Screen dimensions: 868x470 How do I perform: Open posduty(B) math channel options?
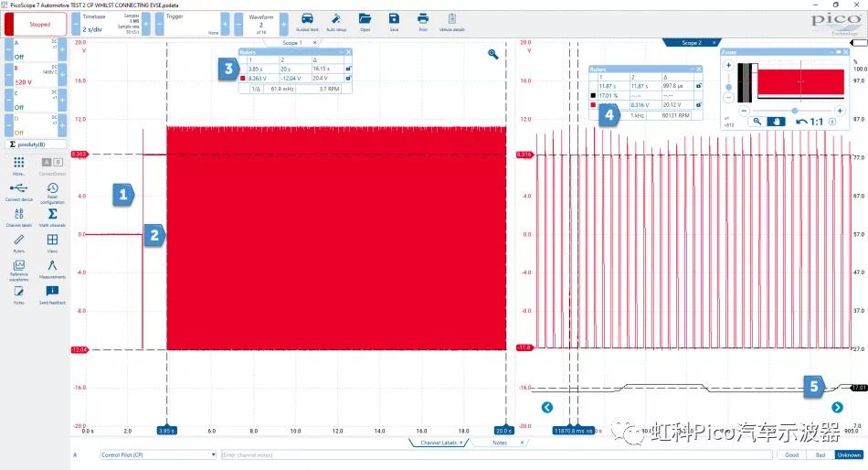click(36, 144)
